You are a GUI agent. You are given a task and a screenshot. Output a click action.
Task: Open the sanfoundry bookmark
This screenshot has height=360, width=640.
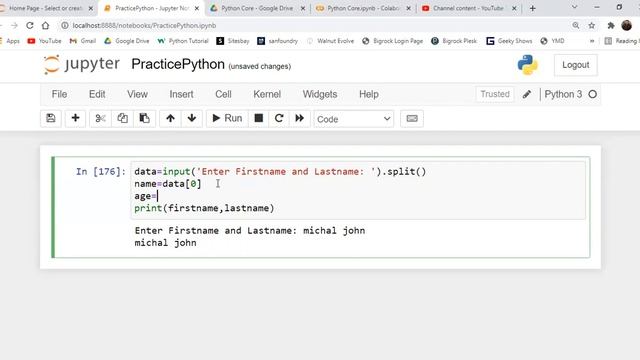pos(278,41)
